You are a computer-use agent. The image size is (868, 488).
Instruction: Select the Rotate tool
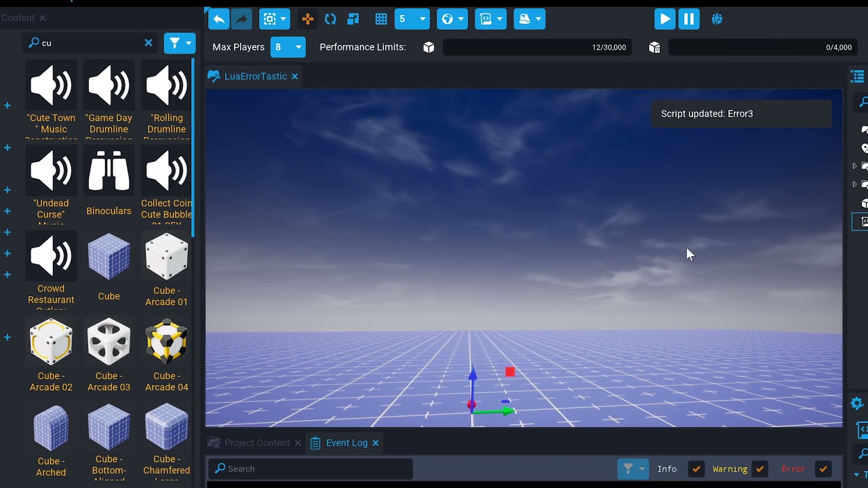pos(330,19)
